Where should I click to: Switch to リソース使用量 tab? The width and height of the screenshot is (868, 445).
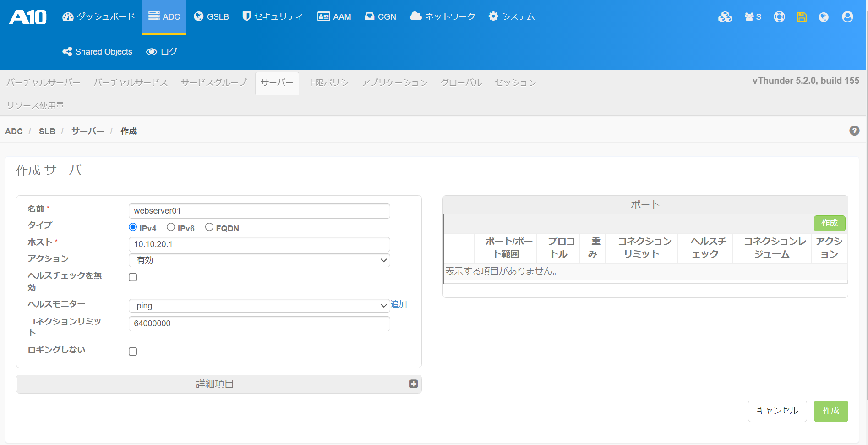tap(35, 105)
